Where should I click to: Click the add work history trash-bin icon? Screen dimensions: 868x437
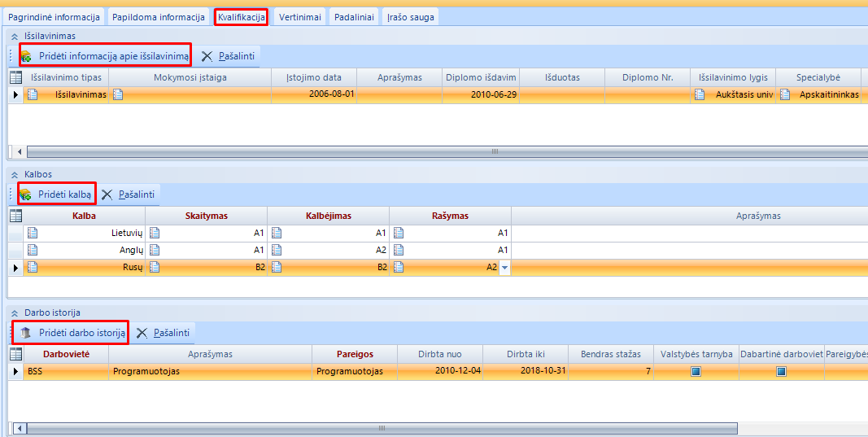tap(26, 333)
